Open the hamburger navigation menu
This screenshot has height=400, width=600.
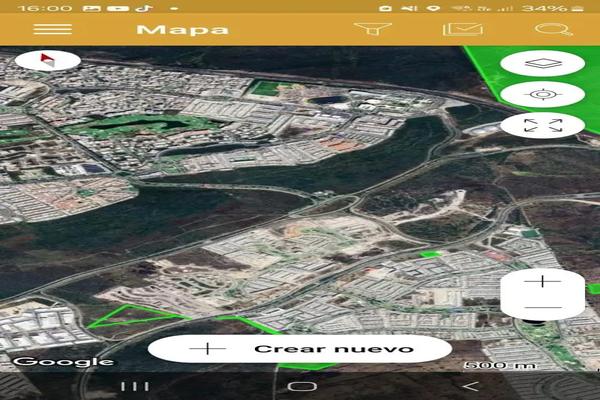(52, 29)
